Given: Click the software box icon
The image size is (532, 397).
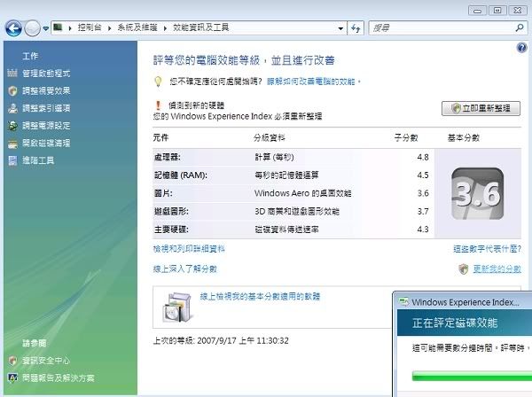Looking at the screenshot, I should [177, 307].
